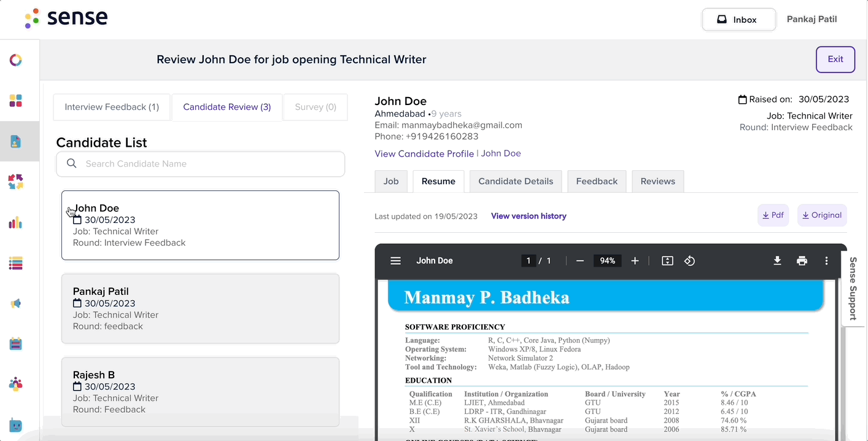Click the 94% zoom level field

point(608,261)
